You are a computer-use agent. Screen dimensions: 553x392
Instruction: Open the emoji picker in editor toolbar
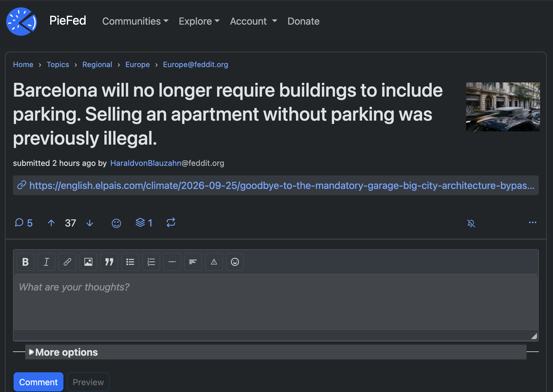(235, 262)
